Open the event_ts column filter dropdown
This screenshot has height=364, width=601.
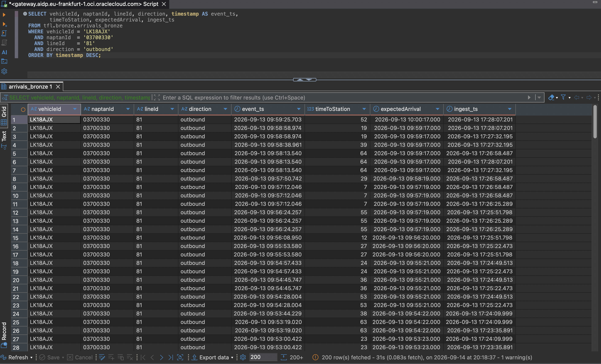point(299,109)
